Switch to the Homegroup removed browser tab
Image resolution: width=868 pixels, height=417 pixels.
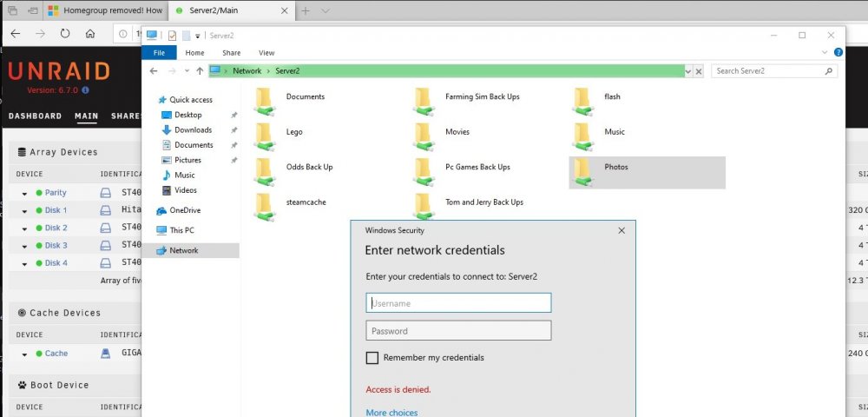105,10
